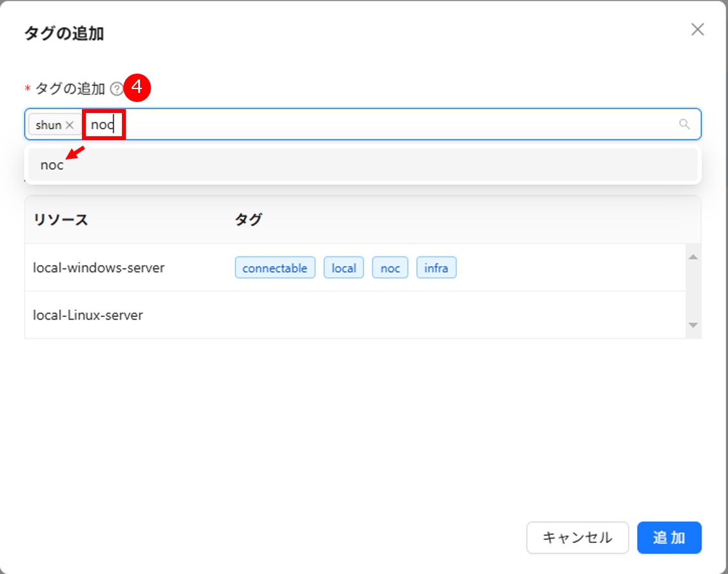Viewport: 728px width, 574px height.
Task: Click the search magnifier icon in tag field
Action: 685,125
